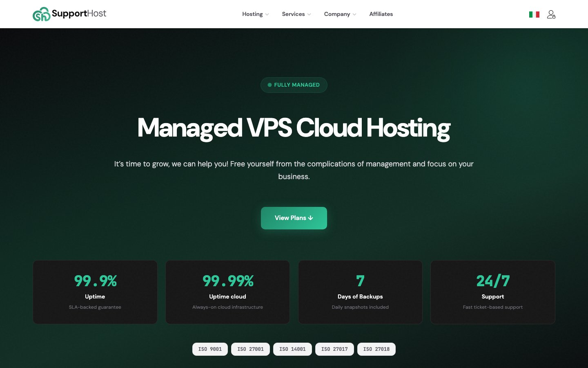
Task: Expand the Hosting menu chevron
Action: (x=267, y=14)
